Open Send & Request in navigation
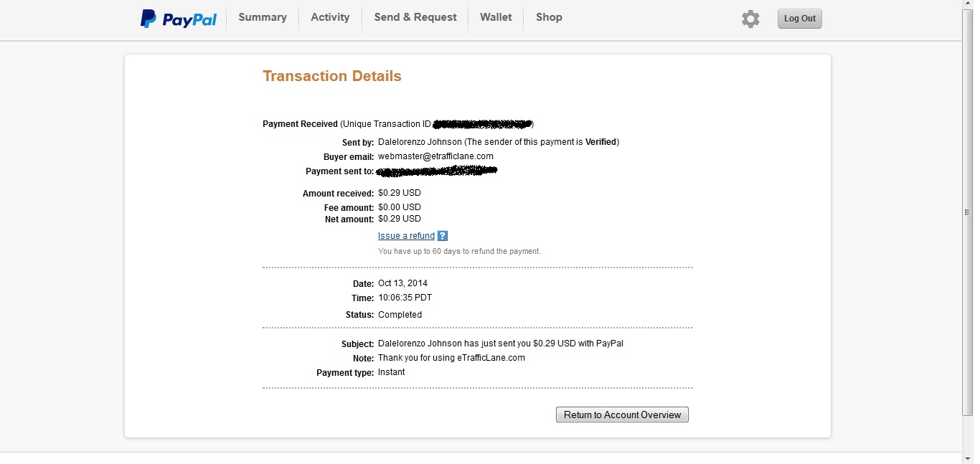The image size is (980, 464). pyautogui.click(x=415, y=17)
